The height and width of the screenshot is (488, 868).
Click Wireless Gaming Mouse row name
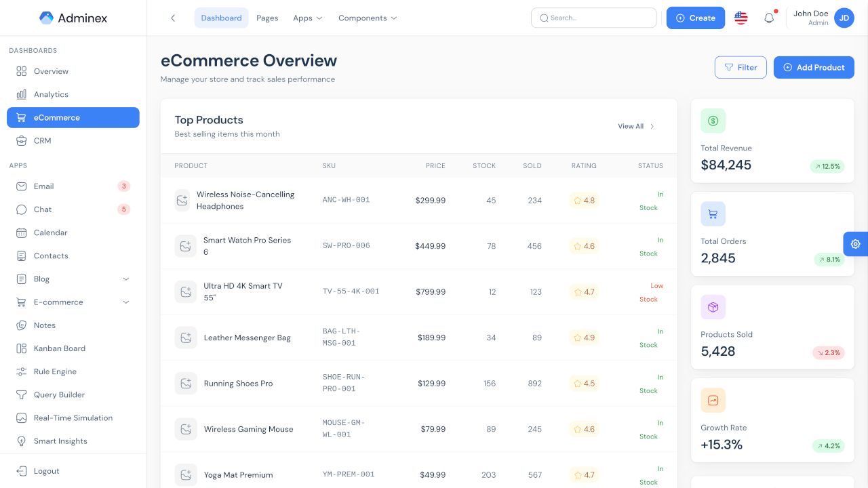click(249, 429)
